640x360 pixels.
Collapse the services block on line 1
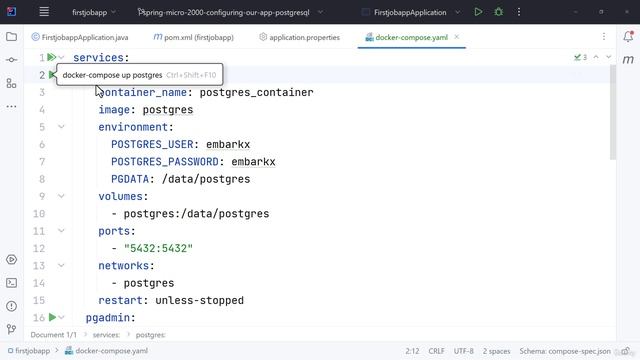click(x=61, y=58)
